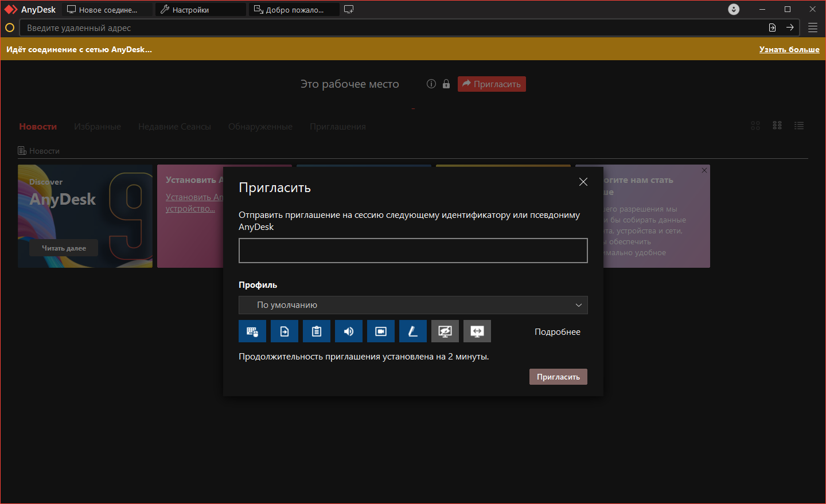Toggle session recording permission icon
This screenshot has height=504, width=826.
[x=381, y=331]
